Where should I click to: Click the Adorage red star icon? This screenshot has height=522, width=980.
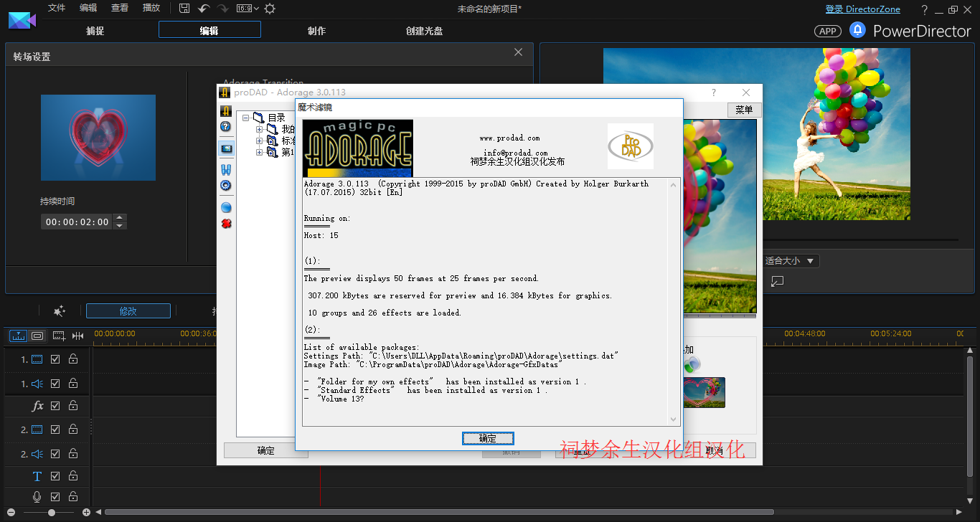225,224
